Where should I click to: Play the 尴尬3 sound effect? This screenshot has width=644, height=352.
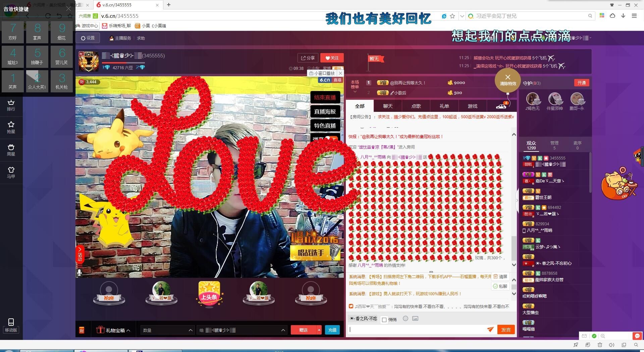coord(13,57)
